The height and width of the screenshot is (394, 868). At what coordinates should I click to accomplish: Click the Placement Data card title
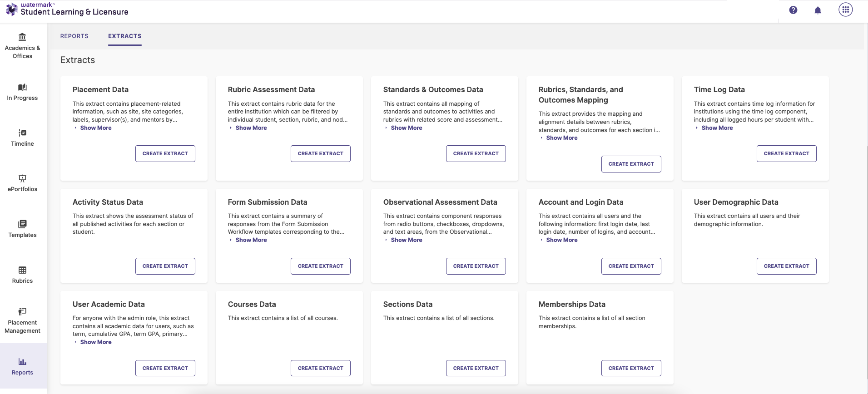pyautogui.click(x=100, y=90)
